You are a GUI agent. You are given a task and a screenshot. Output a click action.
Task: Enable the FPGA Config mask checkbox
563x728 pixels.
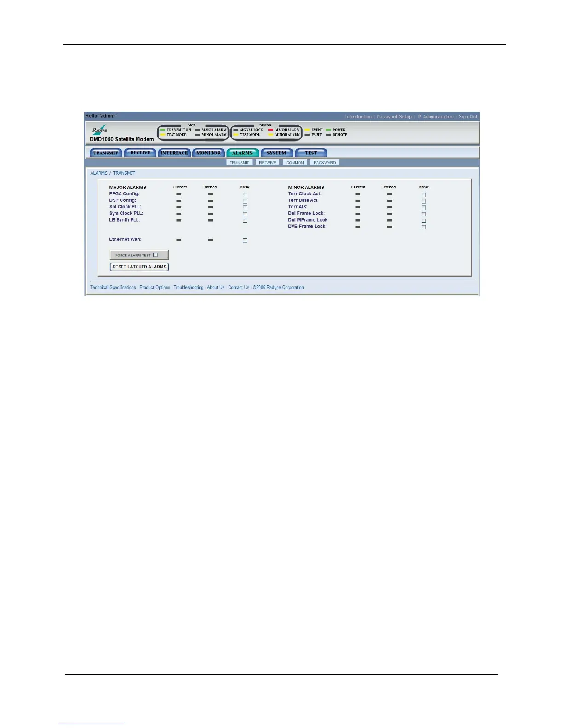245,195
